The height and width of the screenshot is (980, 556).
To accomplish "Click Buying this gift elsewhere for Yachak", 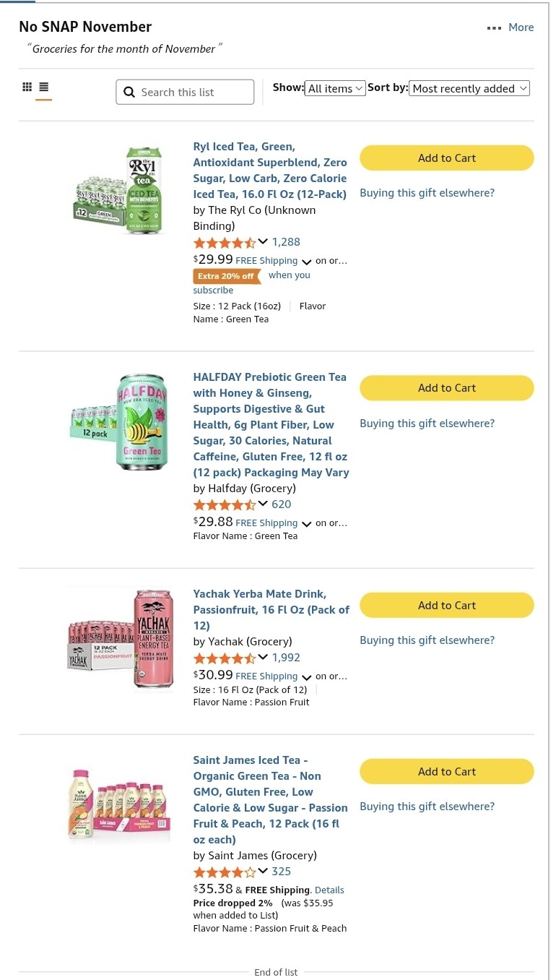I will click(x=427, y=640).
